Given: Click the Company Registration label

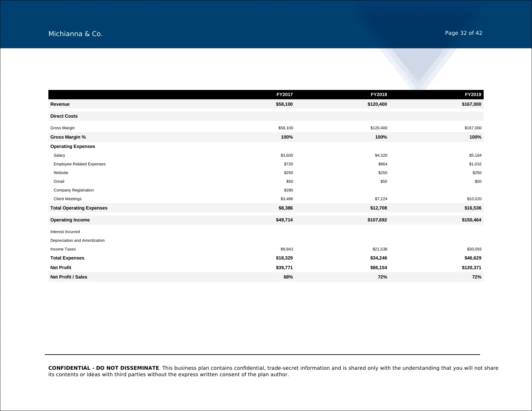Looking at the screenshot, I should [74, 190].
